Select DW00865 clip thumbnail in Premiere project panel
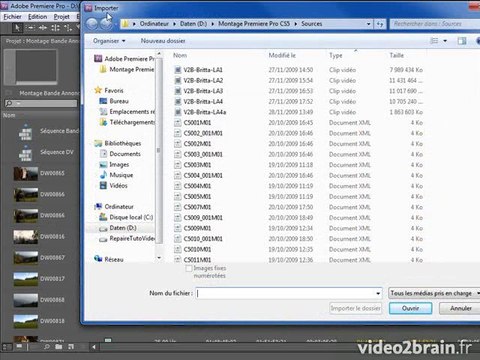 pyautogui.click(x=26, y=173)
